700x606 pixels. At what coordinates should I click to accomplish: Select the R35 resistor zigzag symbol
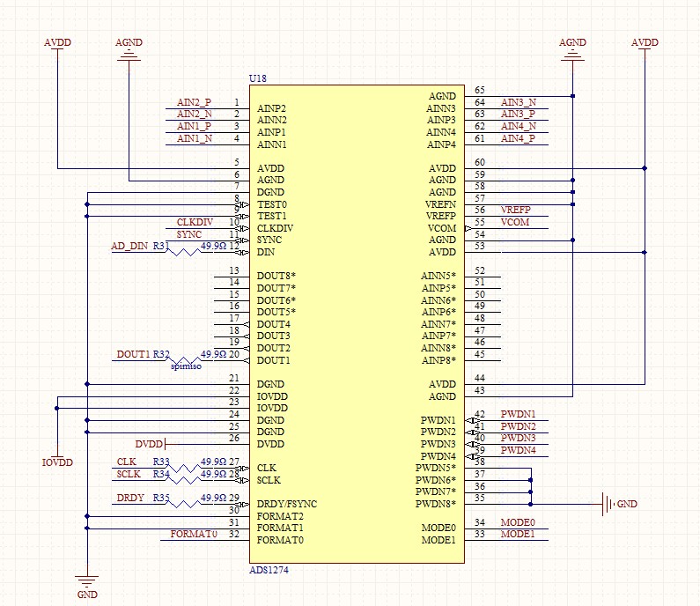point(184,504)
